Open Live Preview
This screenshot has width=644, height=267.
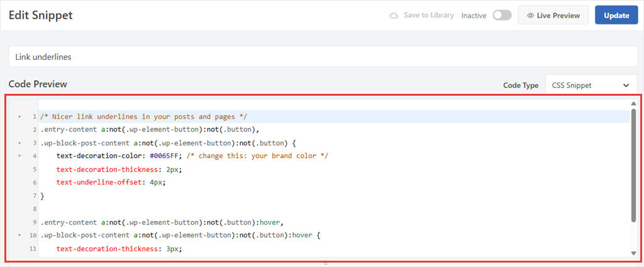click(553, 15)
